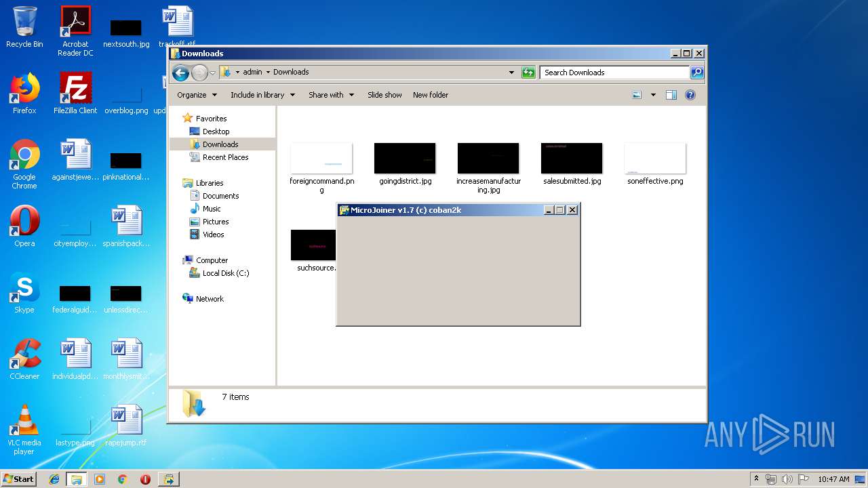Launch Acrobat Reader DC shortcut
Screen dimensions: 868x488
tap(75, 30)
